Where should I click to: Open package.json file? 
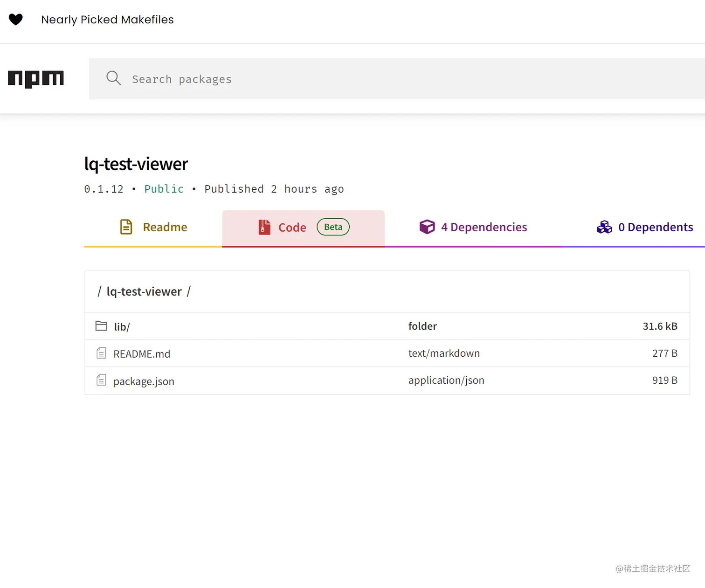pyautogui.click(x=144, y=381)
